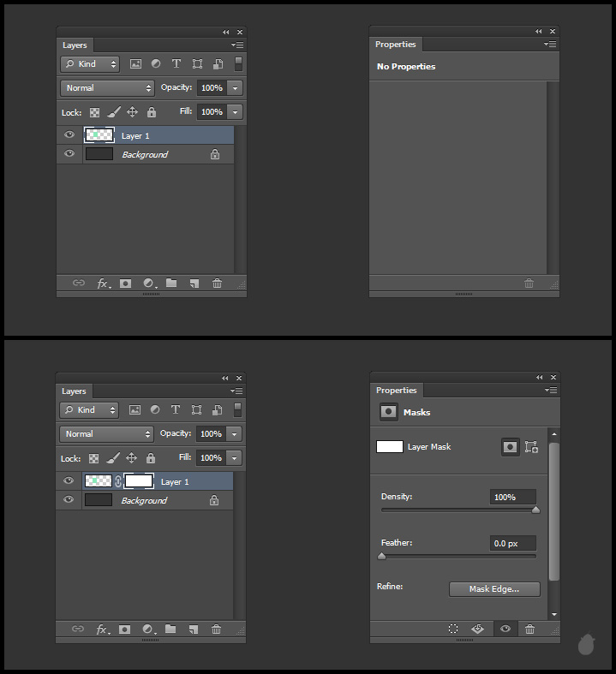Hide Layer 1 in the upper Layers panel

69,134
